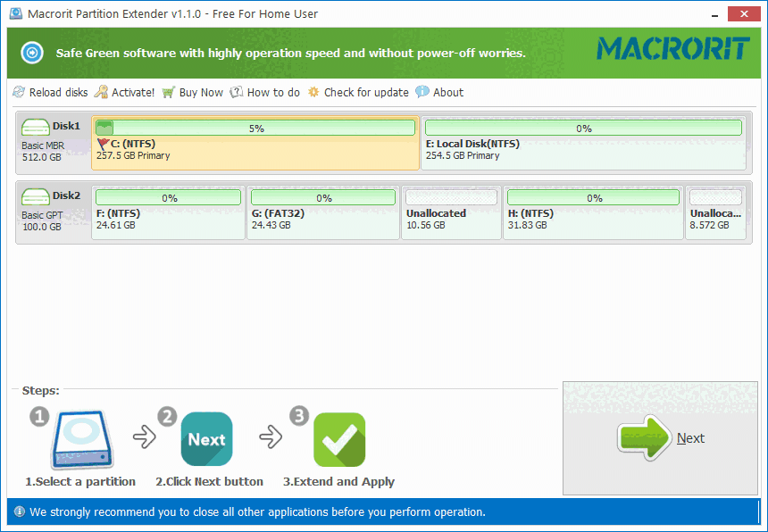Click the Check for update gear icon
Image resolution: width=768 pixels, height=532 pixels.
(312, 92)
